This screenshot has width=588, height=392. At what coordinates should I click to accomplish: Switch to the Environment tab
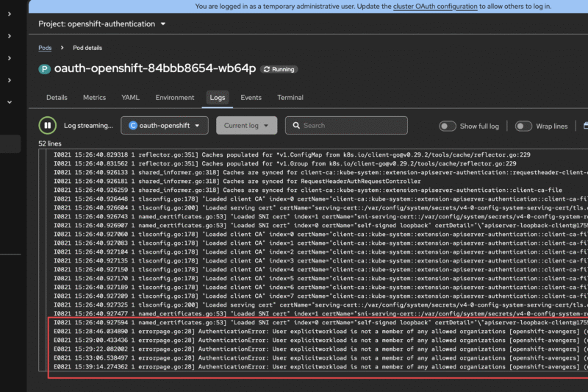[175, 98]
